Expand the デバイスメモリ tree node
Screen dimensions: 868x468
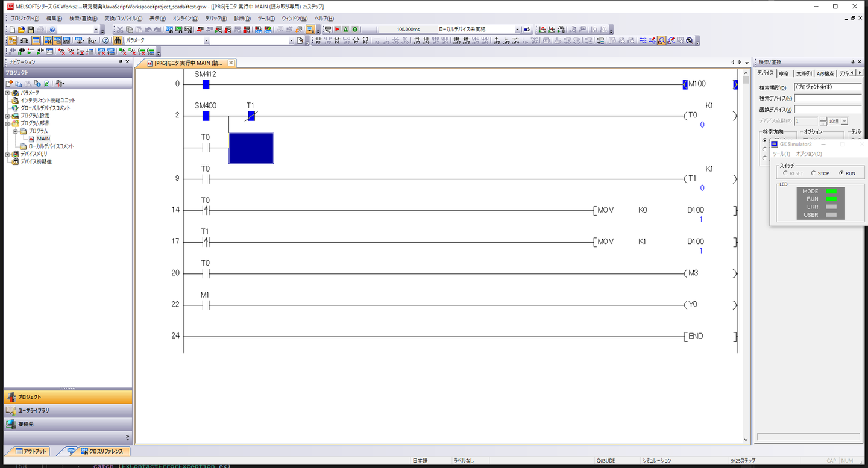click(8, 154)
